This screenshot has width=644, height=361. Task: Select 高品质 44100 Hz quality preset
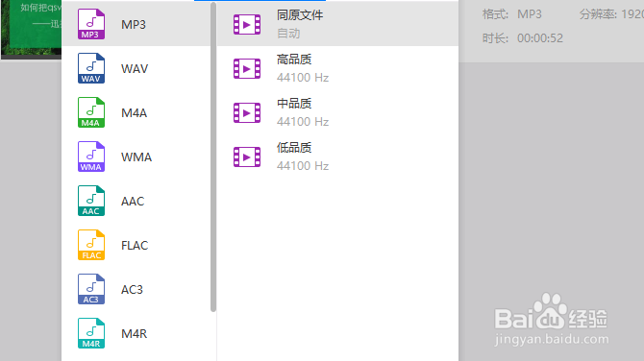tap(337, 68)
